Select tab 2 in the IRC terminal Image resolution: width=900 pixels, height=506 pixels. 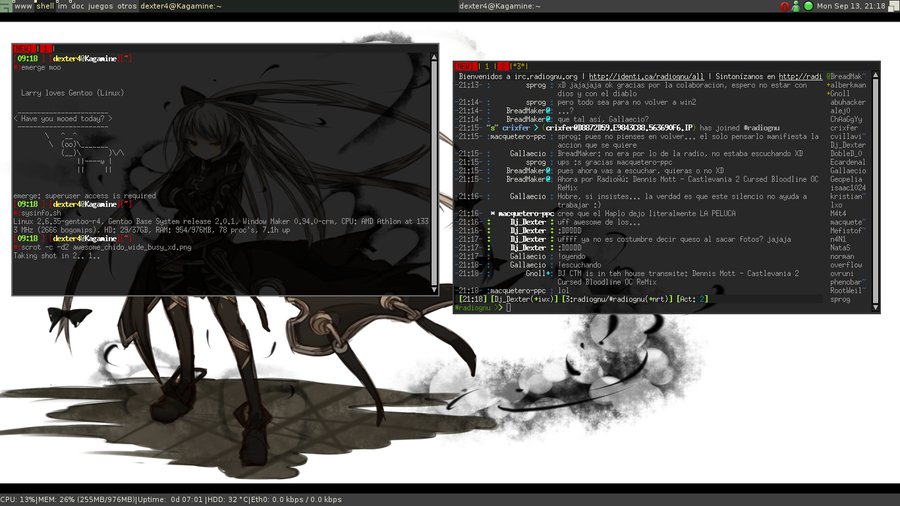(x=502, y=67)
